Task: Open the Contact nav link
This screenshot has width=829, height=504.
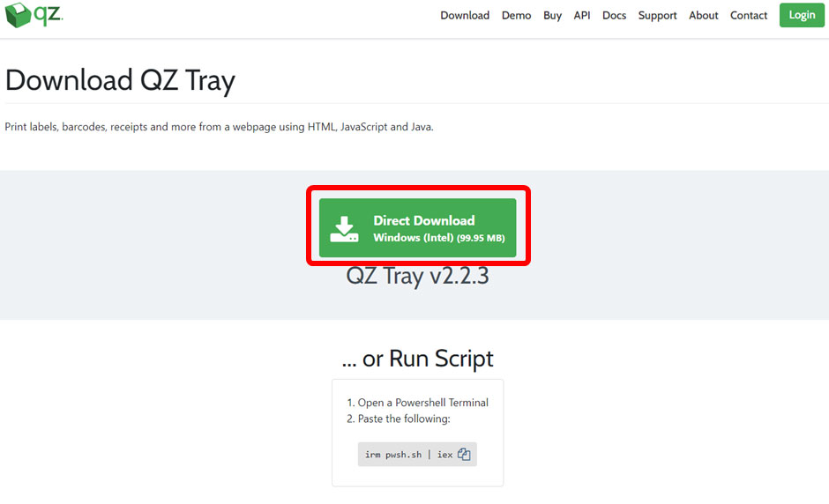Action: point(748,15)
